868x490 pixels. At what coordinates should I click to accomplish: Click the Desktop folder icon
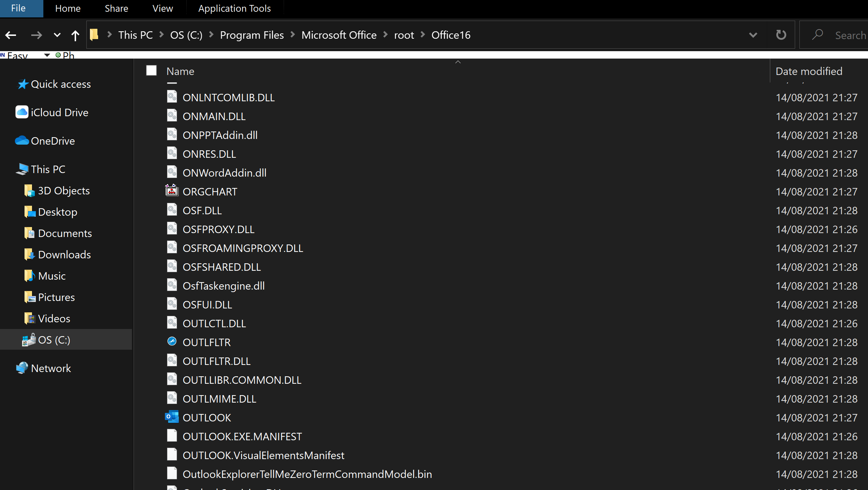tap(30, 212)
